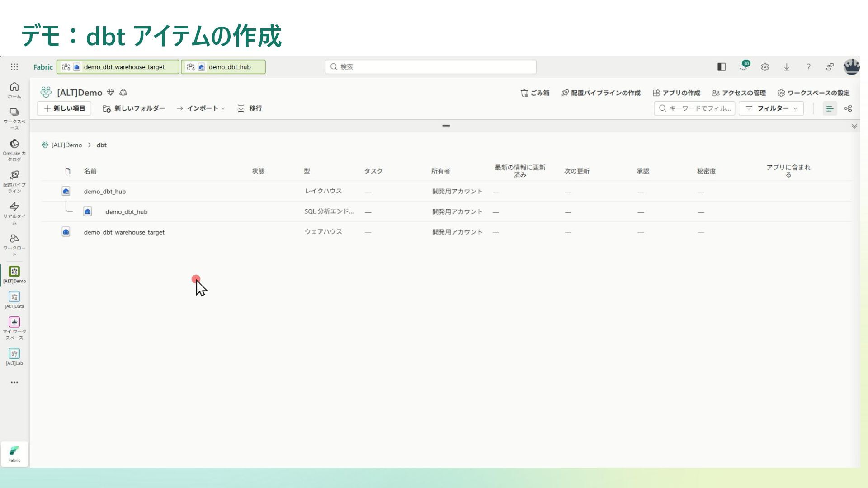Collapse the header with the double chevron
Viewport: 868px width, 488px height.
click(x=854, y=126)
